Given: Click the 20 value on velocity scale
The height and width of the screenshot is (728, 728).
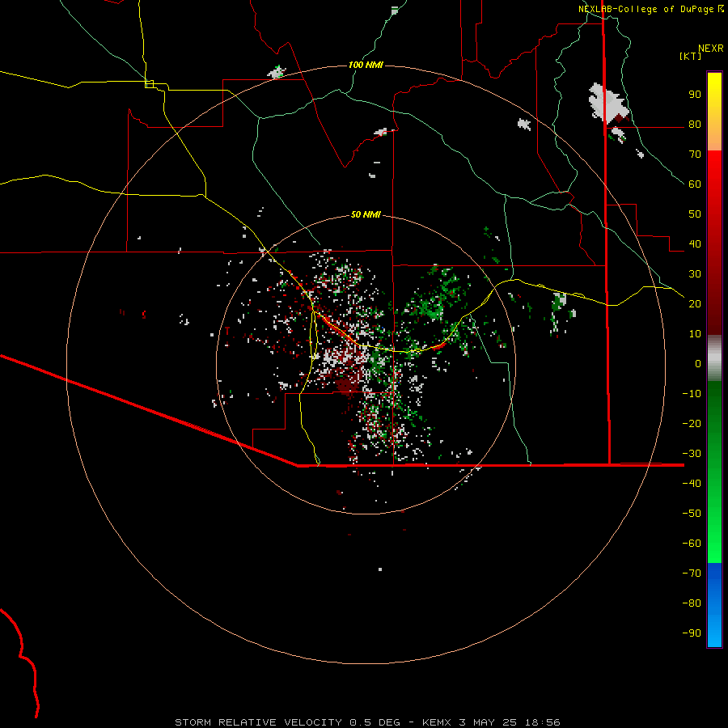Looking at the screenshot, I should 695,303.
